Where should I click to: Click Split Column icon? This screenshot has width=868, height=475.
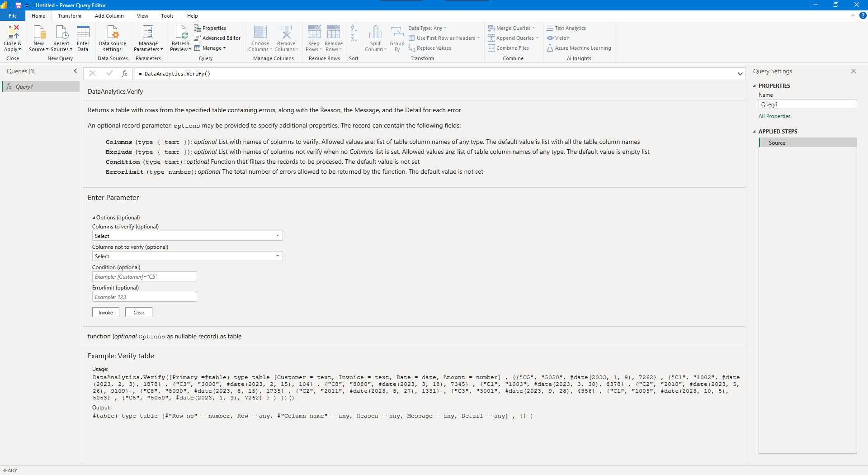pyautogui.click(x=376, y=32)
